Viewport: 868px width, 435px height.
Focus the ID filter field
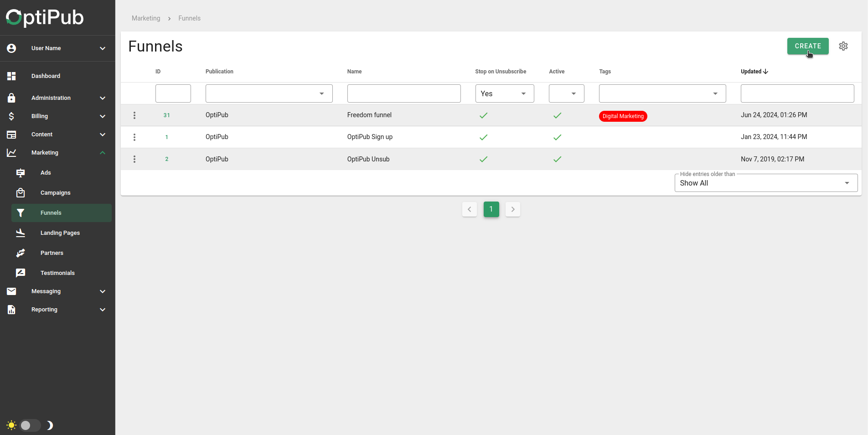pyautogui.click(x=173, y=93)
